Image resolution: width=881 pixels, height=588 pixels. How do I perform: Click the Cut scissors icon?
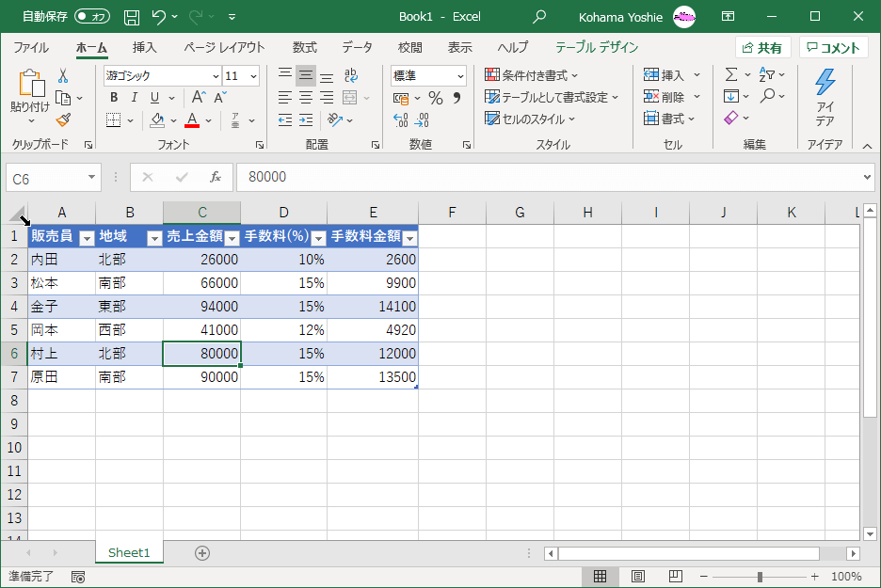coord(63,76)
